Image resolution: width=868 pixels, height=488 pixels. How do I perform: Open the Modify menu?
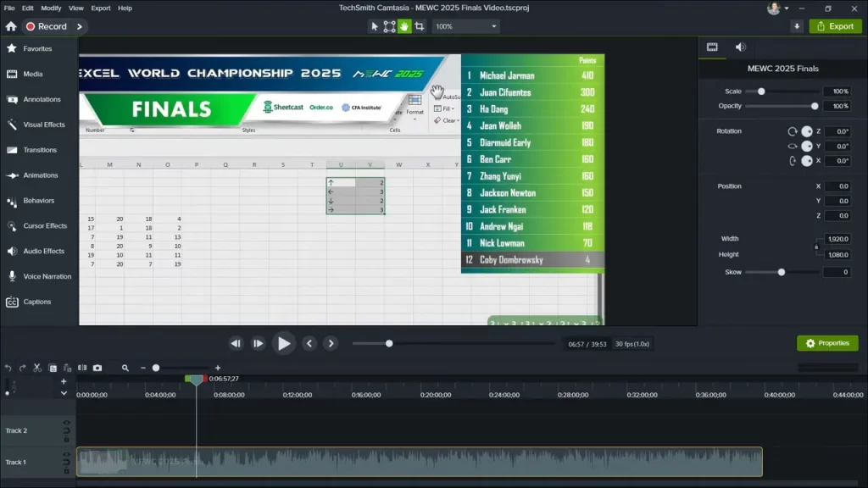(x=51, y=8)
